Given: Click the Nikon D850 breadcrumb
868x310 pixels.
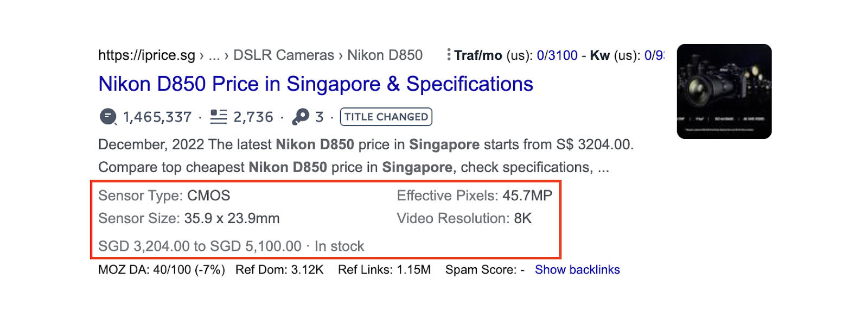Looking at the screenshot, I should 385,55.
